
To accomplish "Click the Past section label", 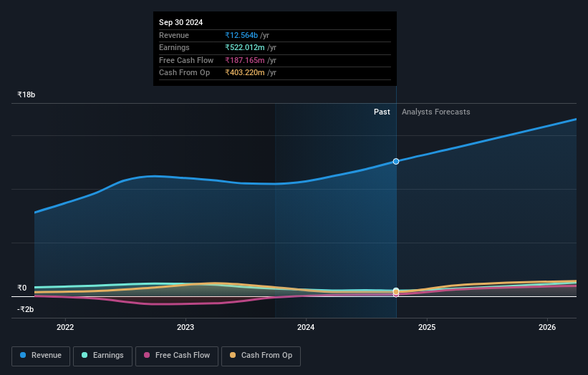I will [x=382, y=112].
